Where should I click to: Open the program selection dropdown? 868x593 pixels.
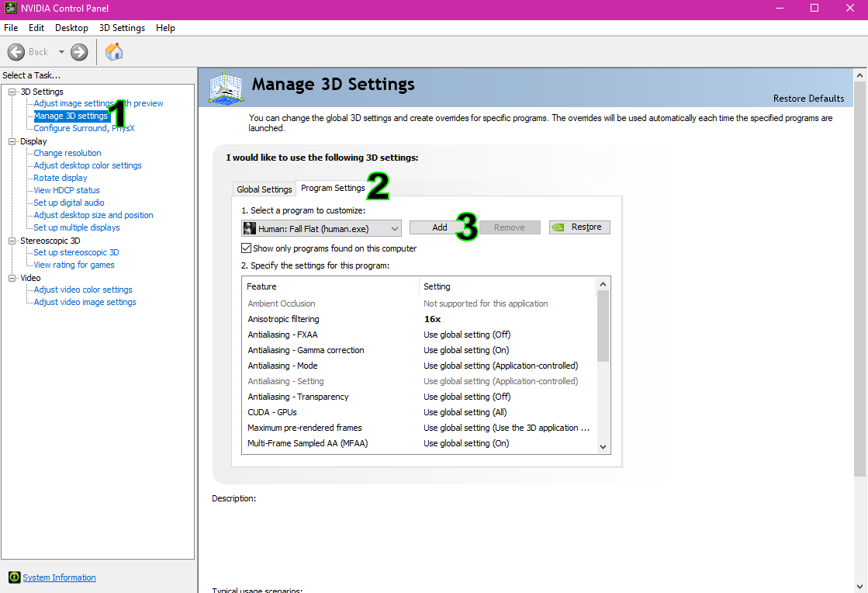(322, 228)
